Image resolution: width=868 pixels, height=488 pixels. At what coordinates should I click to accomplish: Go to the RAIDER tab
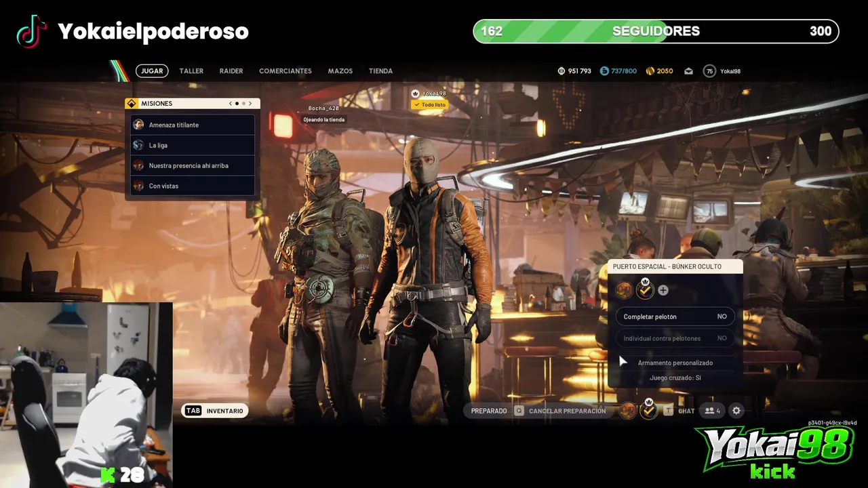231,70
